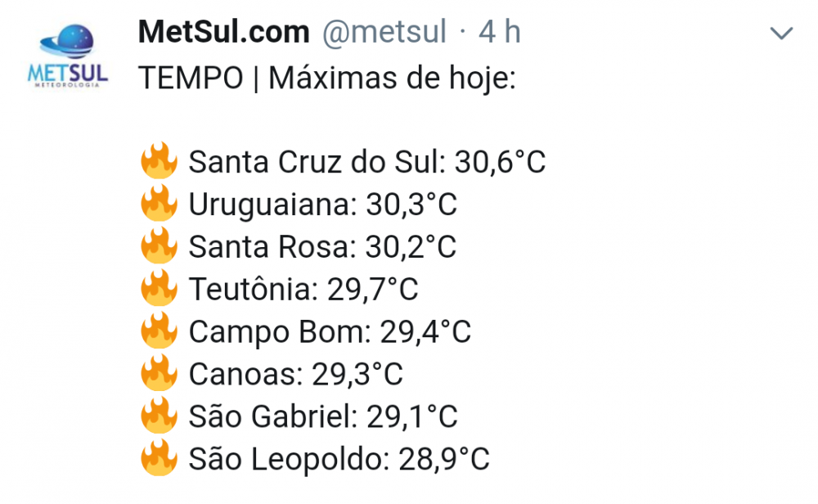Click the fire emoji beside Campo Bom
Screen dimensions: 818x504
[x=159, y=331]
